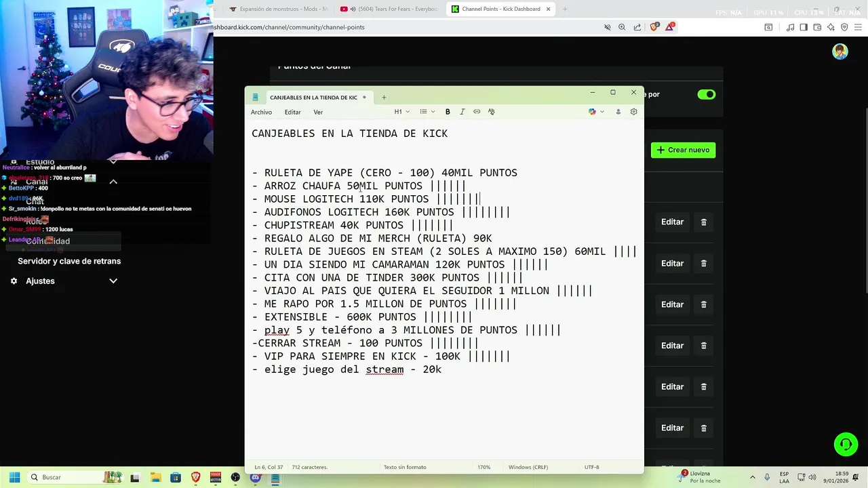The image size is (868, 488).
Task: Open the Brave Wallet icon
Action: tap(817, 27)
